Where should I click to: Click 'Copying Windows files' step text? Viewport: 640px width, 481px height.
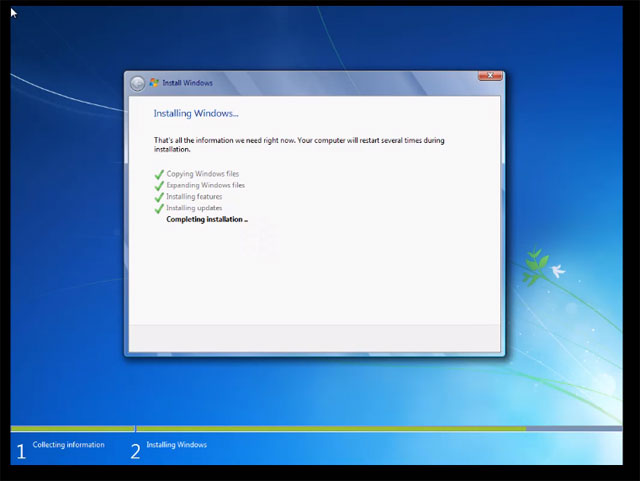click(x=202, y=174)
